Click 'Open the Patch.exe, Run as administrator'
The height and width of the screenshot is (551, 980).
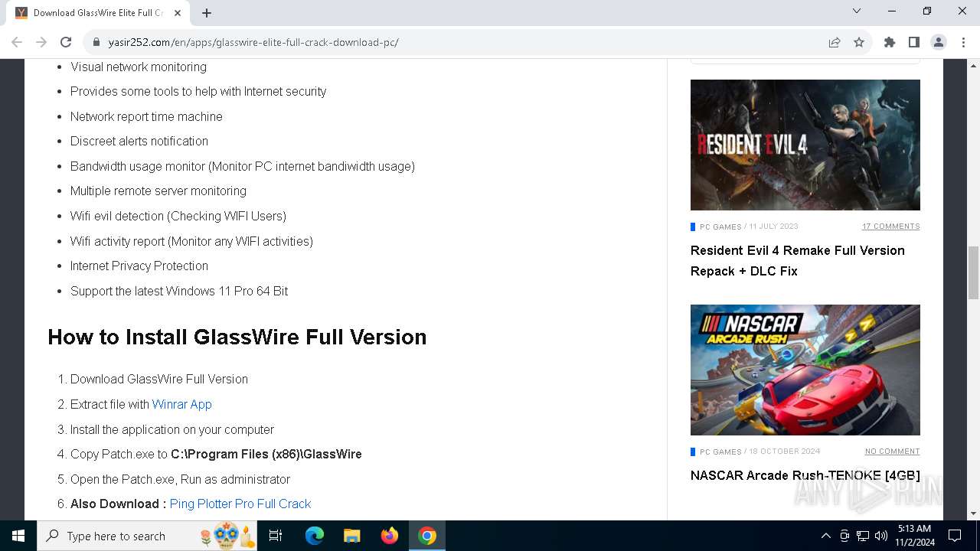pyautogui.click(x=180, y=479)
